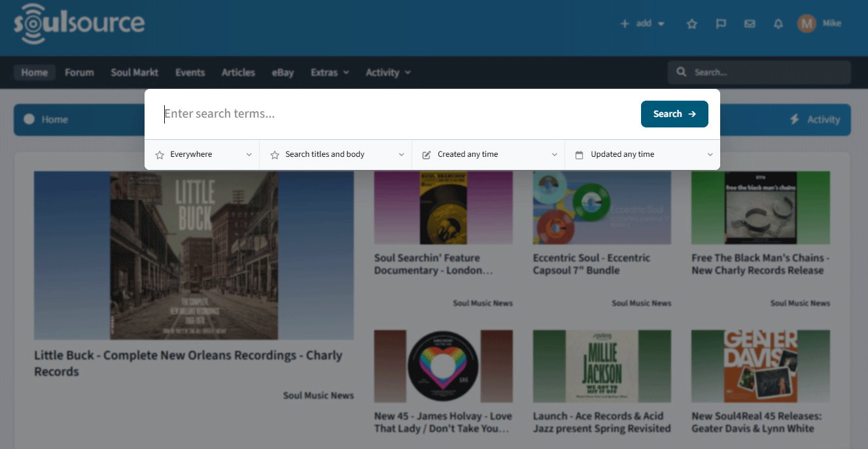The width and height of the screenshot is (868, 449).
Task: Click Soul Music News under Eccentric Soul
Action: click(x=642, y=303)
